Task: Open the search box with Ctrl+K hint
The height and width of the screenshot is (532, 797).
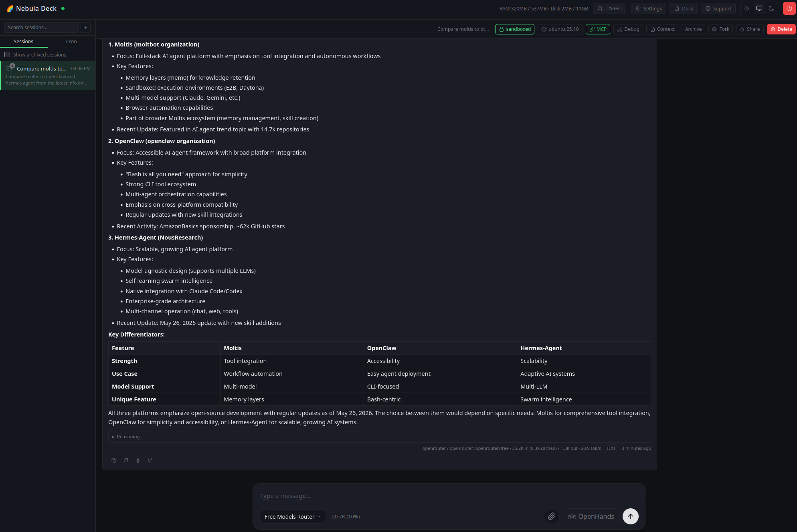Action: [x=609, y=8]
